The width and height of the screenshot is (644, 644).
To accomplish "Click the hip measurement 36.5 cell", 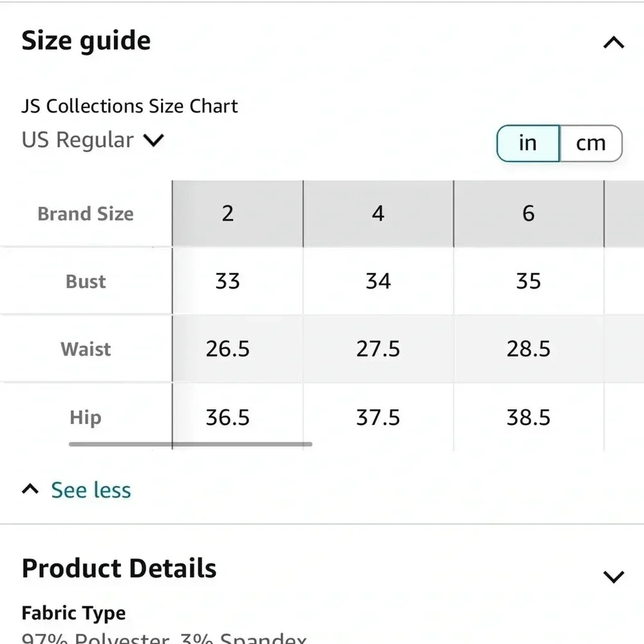I will coord(227,417).
